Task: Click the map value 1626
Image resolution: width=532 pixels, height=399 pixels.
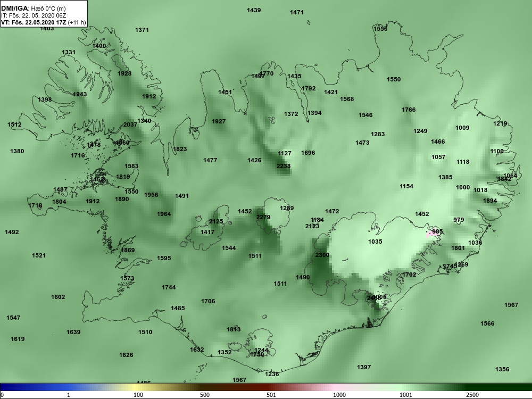Action: [x=126, y=355]
